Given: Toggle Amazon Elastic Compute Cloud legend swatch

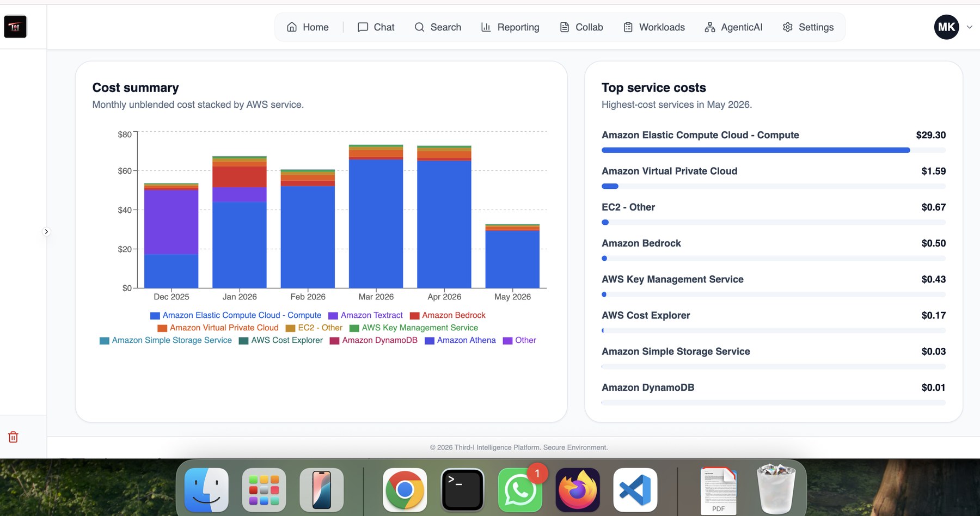Looking at the screenshot, I should 155,316.
